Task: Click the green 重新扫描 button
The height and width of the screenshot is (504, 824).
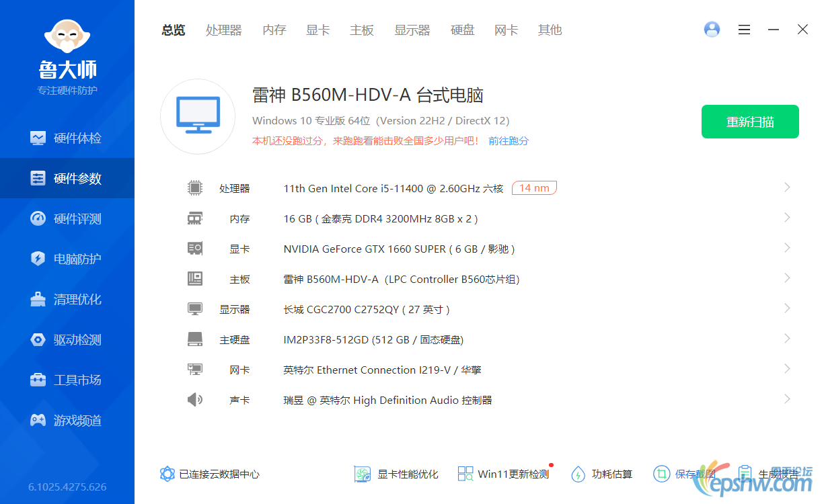Action: coord(750,122)
